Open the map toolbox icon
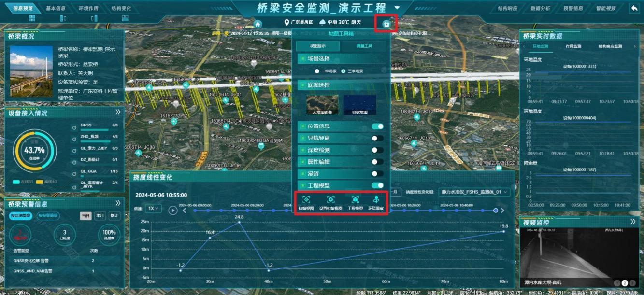 pyautogui.click(x=386, y=24)
